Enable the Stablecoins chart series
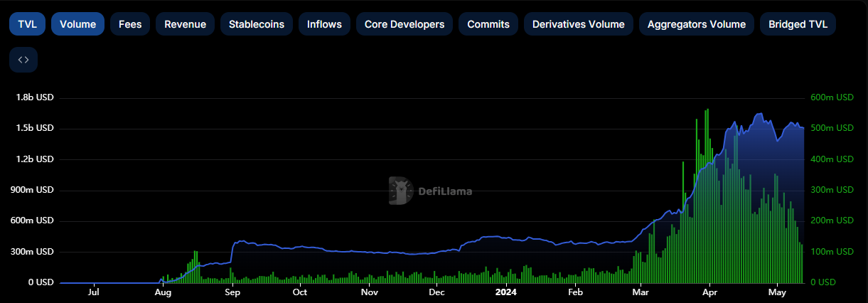868x303 pixels. 257,24
